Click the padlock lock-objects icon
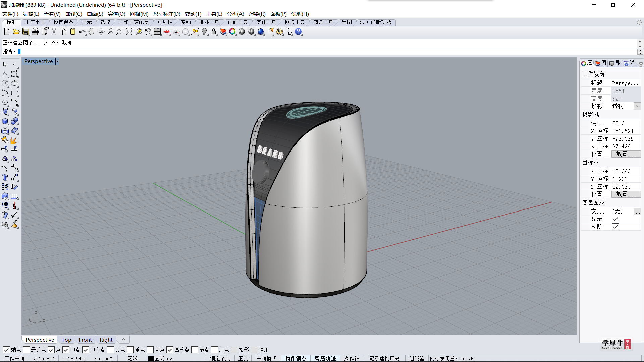644x362 pixels. (x=214, y=32)
